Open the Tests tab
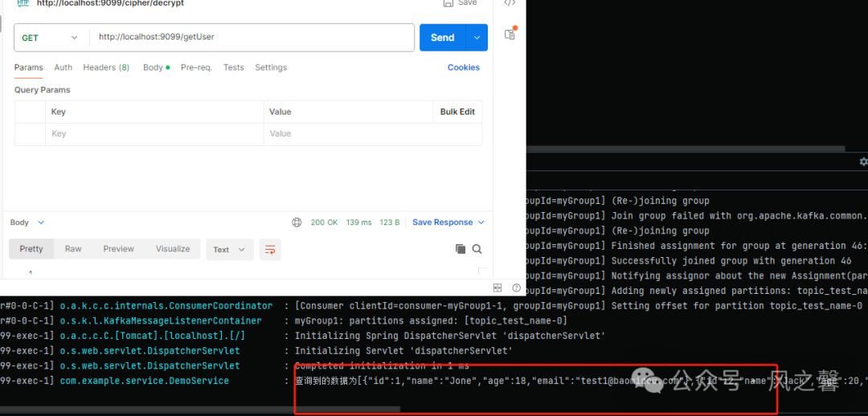Viewport: 868px width, 416px height. point(234,67)
